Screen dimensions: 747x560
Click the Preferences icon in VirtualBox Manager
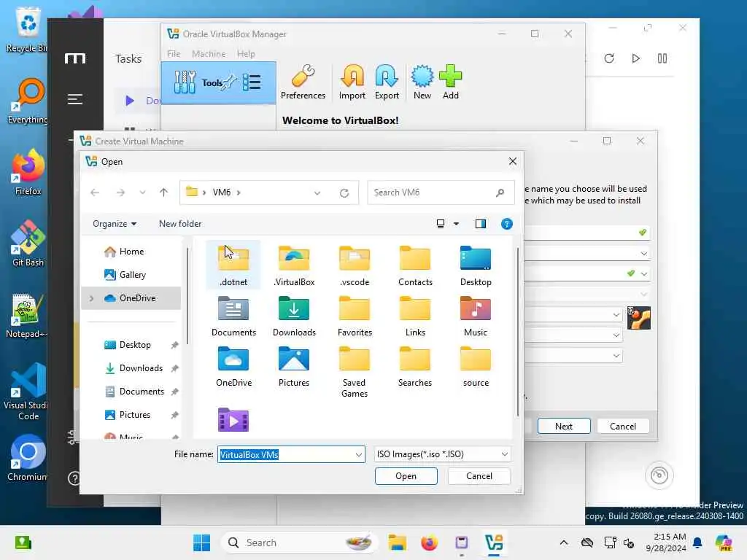click(303, 82)
